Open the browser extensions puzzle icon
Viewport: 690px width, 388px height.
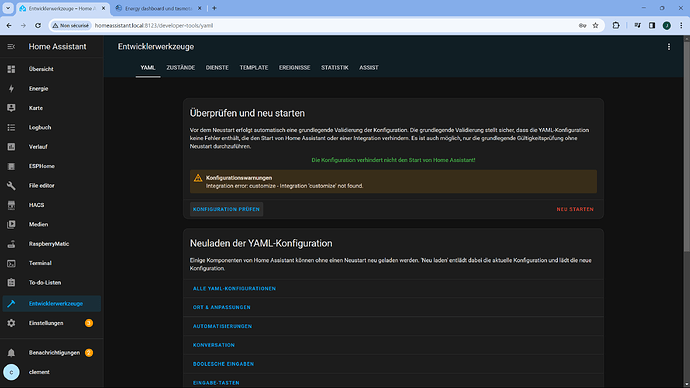tap(616, 26)
